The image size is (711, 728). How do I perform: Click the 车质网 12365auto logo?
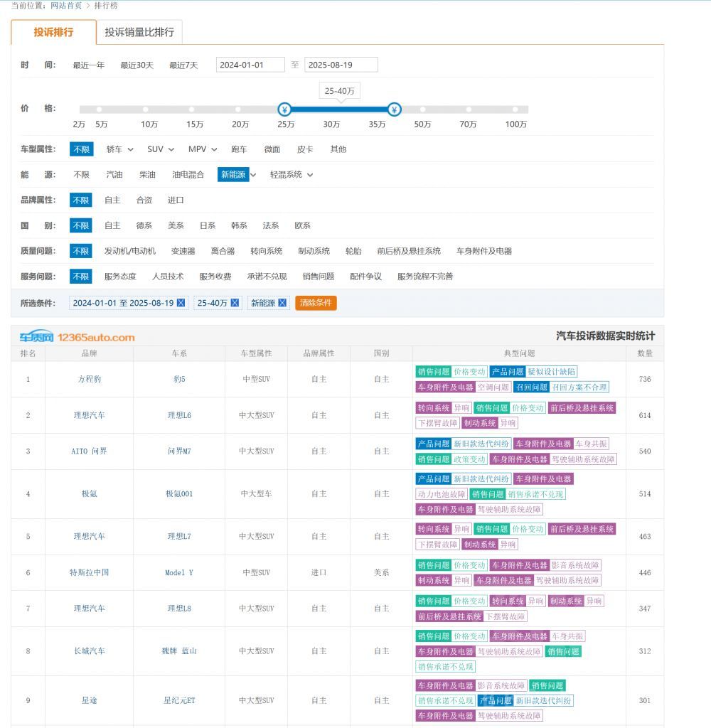pyautogui.click(x=77, y=337)
